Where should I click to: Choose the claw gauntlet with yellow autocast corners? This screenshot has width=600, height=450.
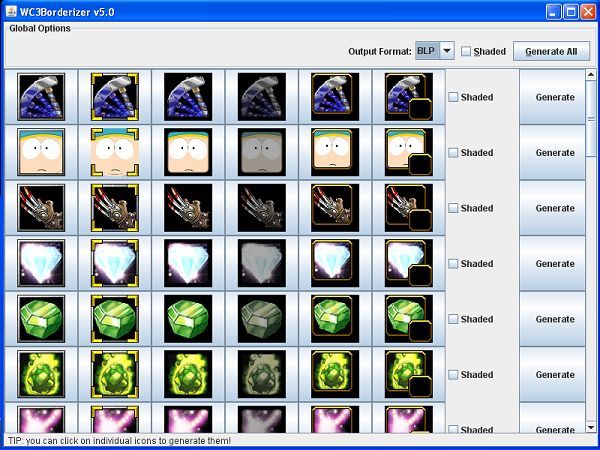[115, 208]
